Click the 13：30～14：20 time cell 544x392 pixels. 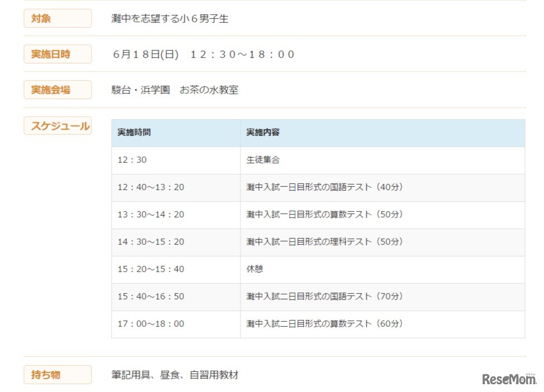176,215
